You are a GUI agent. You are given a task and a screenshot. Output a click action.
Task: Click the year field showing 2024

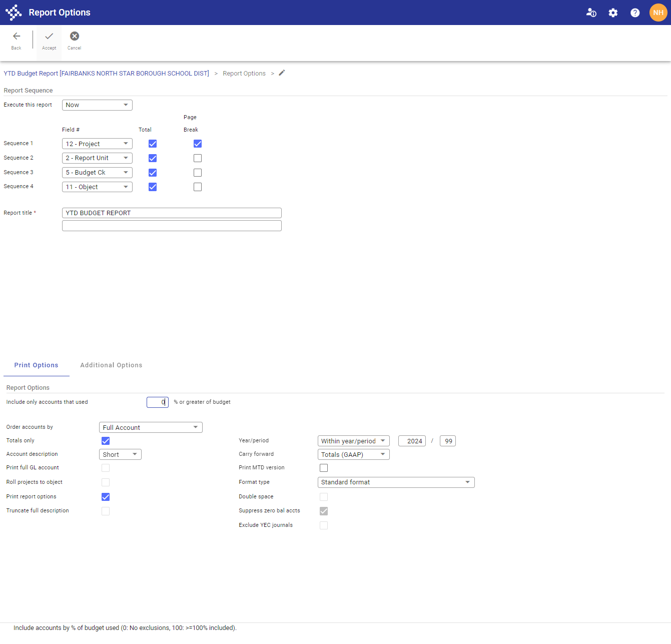click(412, 441)
